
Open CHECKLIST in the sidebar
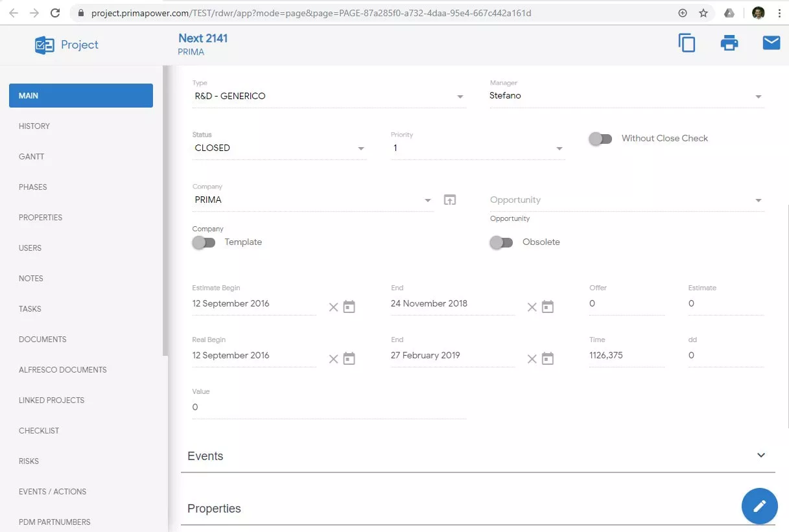[39, 431]
